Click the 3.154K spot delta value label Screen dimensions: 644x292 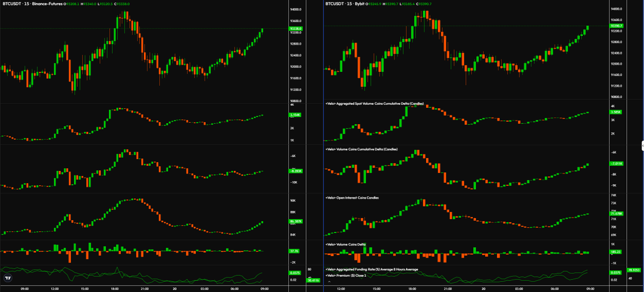[x=296, y=115]
